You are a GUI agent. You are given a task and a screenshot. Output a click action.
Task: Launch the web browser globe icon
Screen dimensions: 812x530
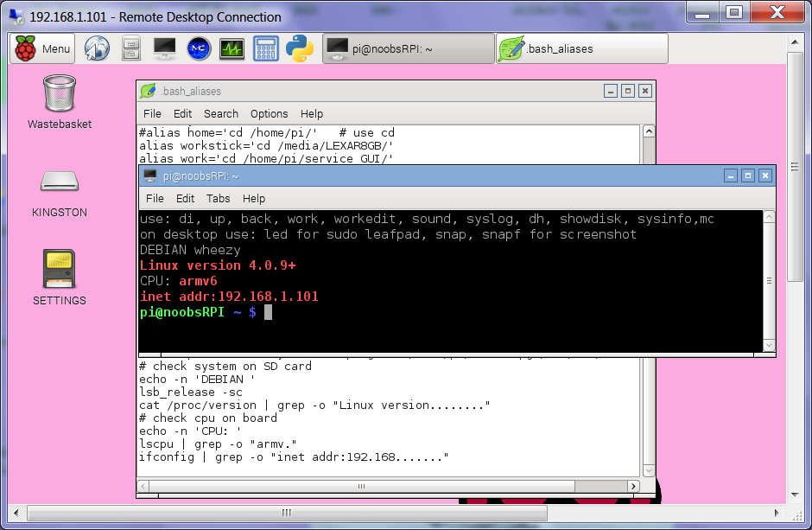[x=97, y=49]
